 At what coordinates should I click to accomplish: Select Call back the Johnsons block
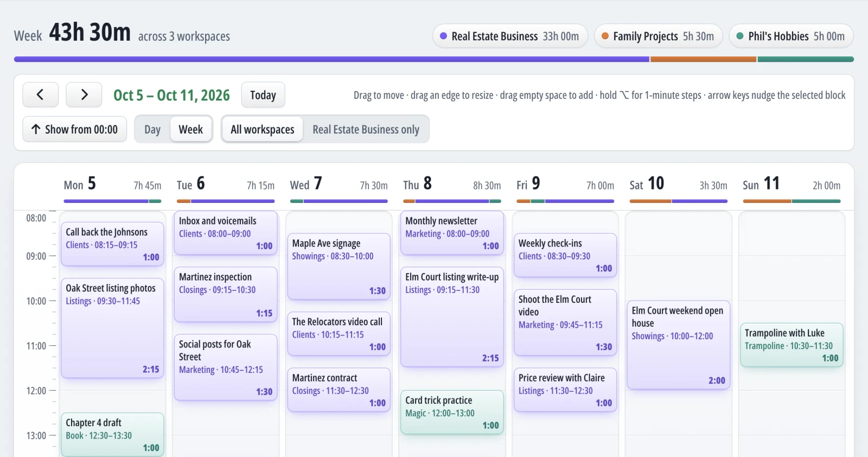pyautogui.click(x=112, y=244)
